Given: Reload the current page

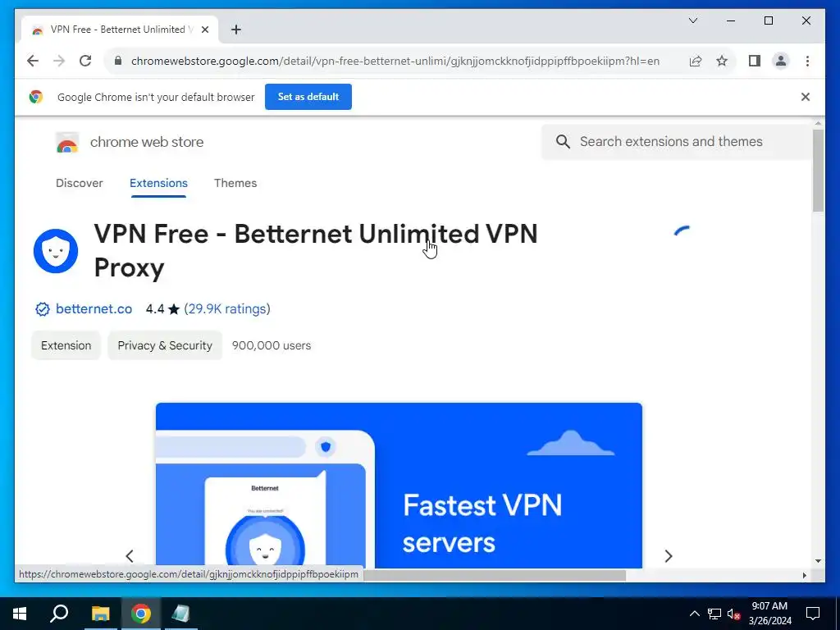Looking at the screenshot, I should [85, 61].
